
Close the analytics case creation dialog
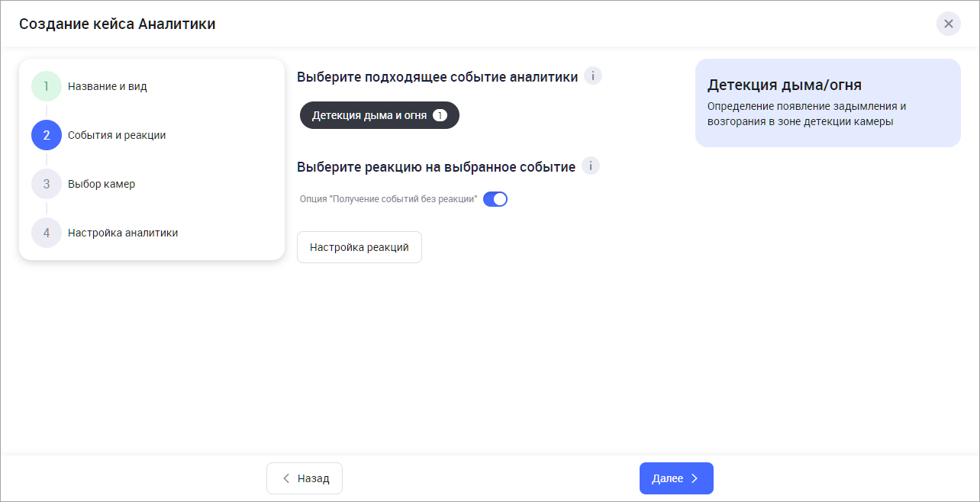(x=948, y=24)
